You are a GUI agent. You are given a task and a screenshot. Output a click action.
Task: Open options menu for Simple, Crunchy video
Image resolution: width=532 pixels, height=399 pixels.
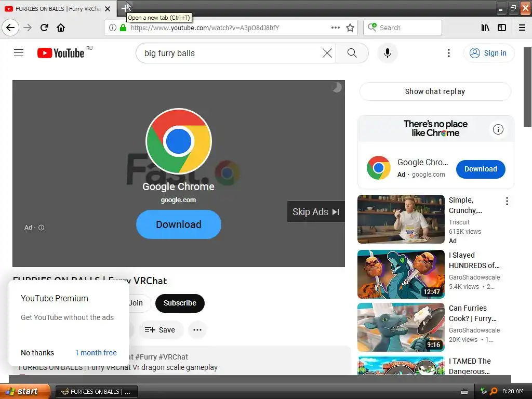coord(507,201)
